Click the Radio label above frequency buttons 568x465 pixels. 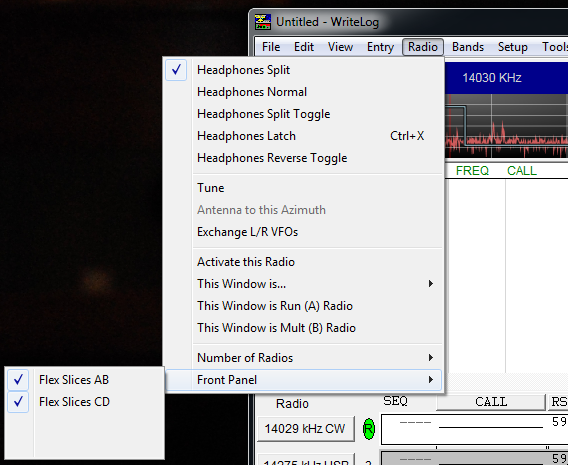(x=292, y=403)
